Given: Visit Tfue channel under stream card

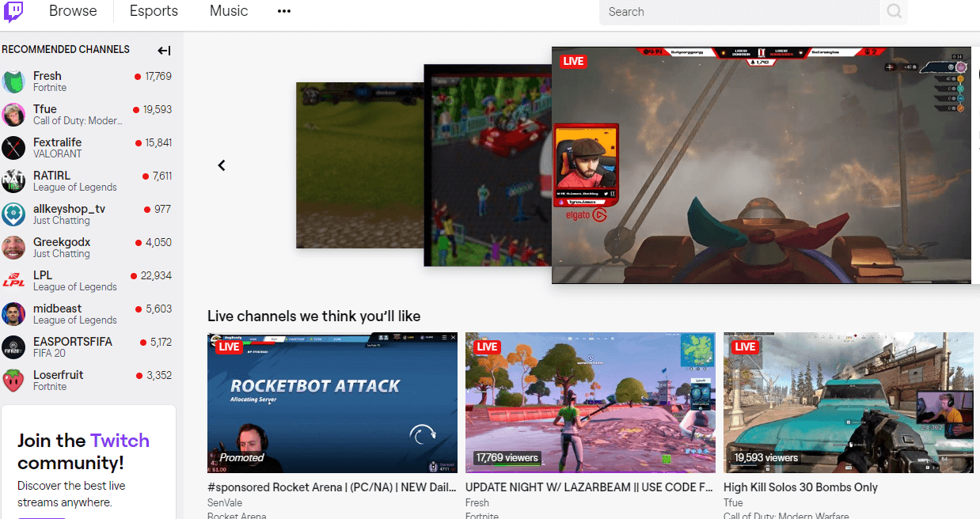Looking at the screenshot, I should (x=733, y=503).
